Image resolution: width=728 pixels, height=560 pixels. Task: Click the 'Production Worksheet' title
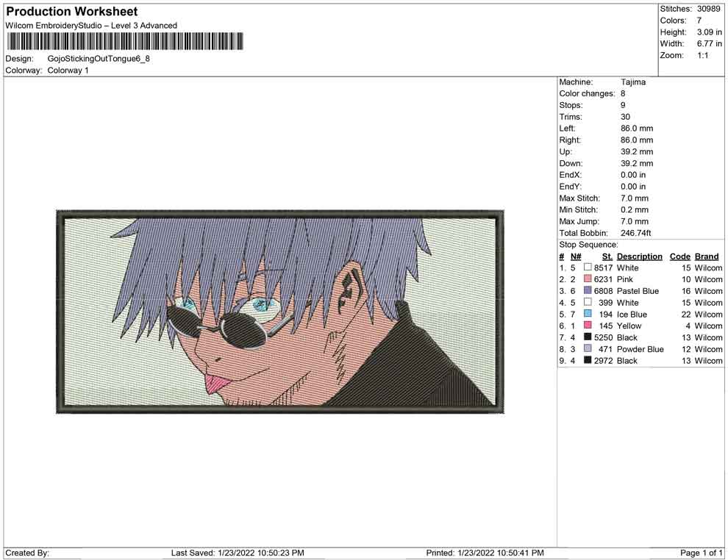(72, 12)
